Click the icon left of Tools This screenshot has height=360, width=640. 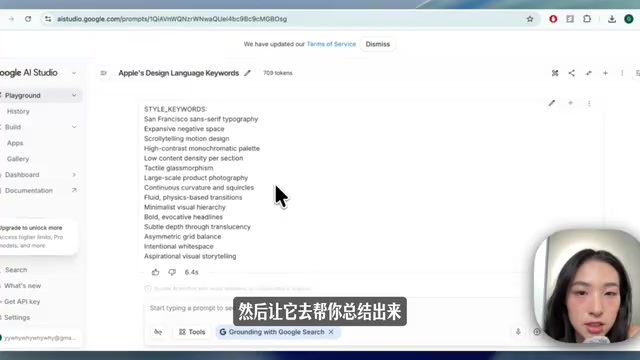click(x=158, y=332)
